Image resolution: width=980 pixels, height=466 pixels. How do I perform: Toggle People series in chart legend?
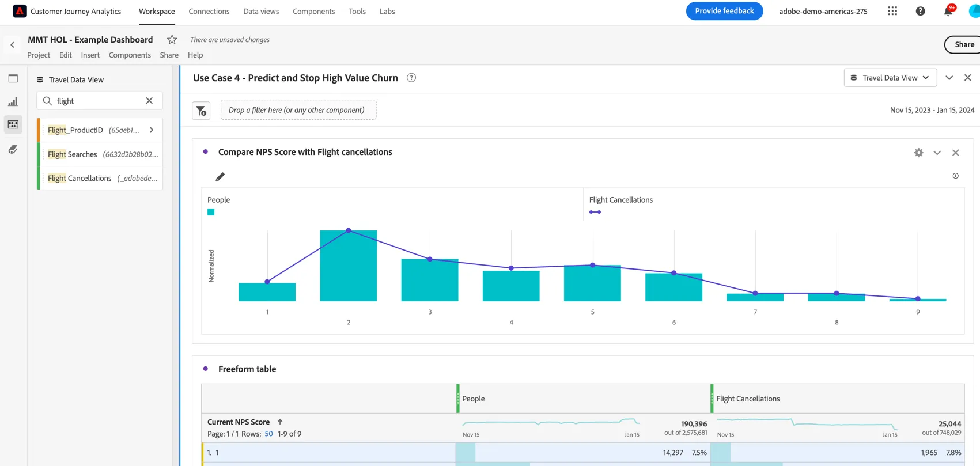(211, 212)
